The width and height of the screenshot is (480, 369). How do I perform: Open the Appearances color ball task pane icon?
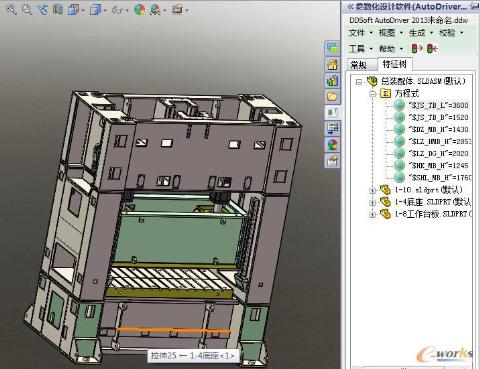tap(332, 144)
